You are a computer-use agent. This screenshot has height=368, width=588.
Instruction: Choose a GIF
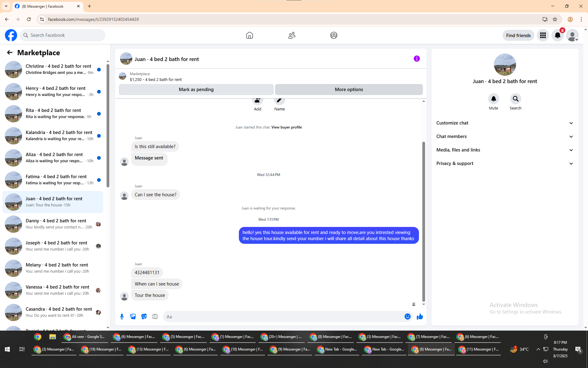155,316
